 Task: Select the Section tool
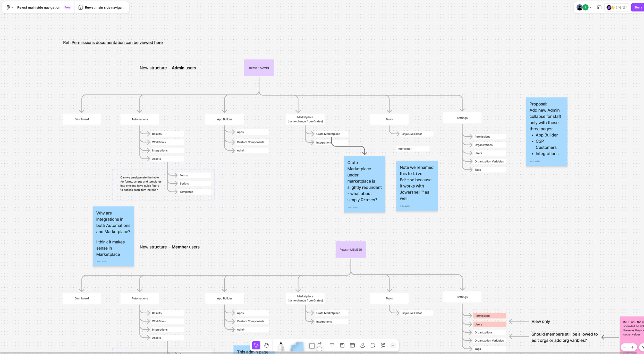point(342,345)
